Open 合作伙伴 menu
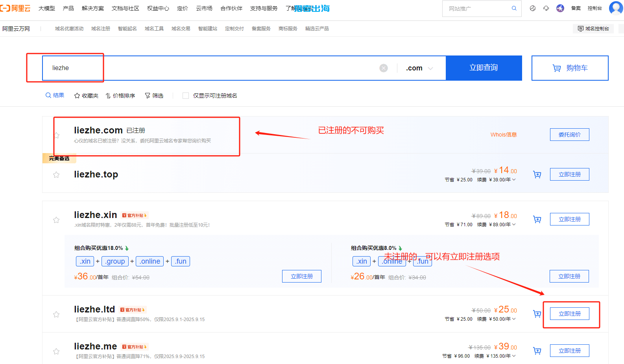The height and width of the screenshot is (364, 624). coord(231,8)
